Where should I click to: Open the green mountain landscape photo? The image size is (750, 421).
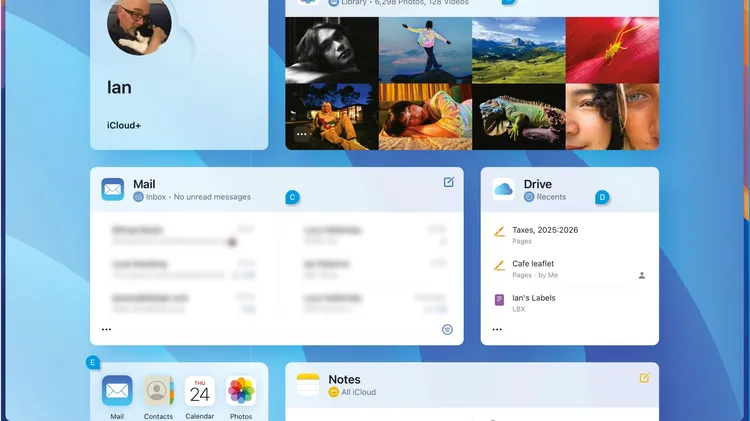(519, 50)
